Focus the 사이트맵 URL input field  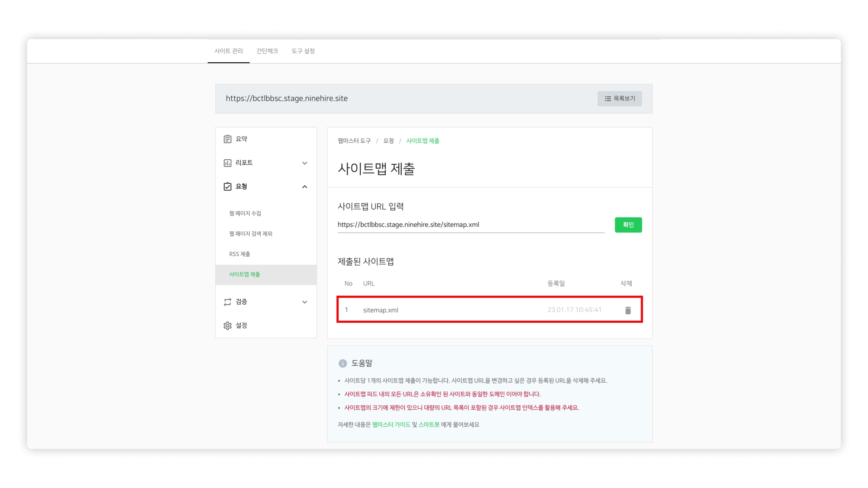click(470, 225)
